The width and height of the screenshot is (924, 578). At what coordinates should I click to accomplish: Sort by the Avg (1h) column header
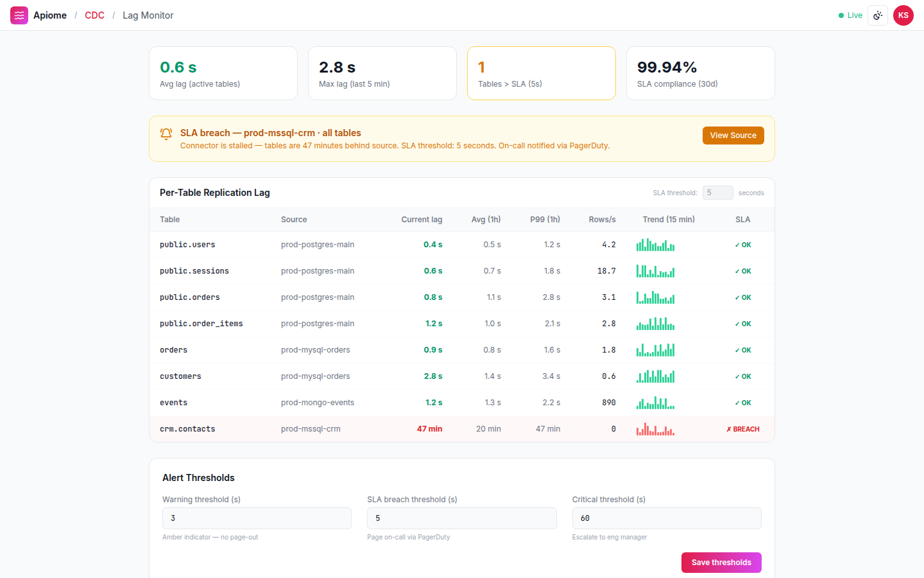(486, 220)
